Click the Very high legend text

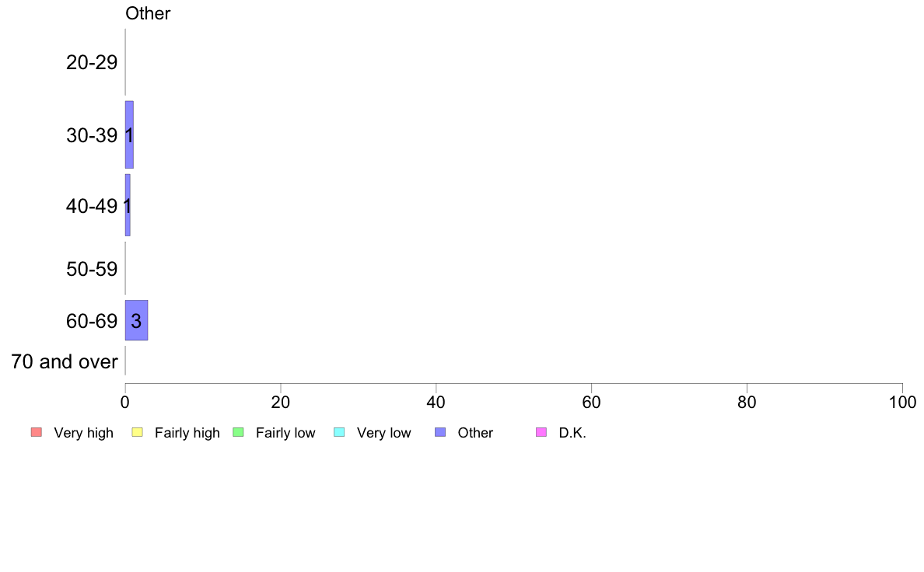coord(84,433)
